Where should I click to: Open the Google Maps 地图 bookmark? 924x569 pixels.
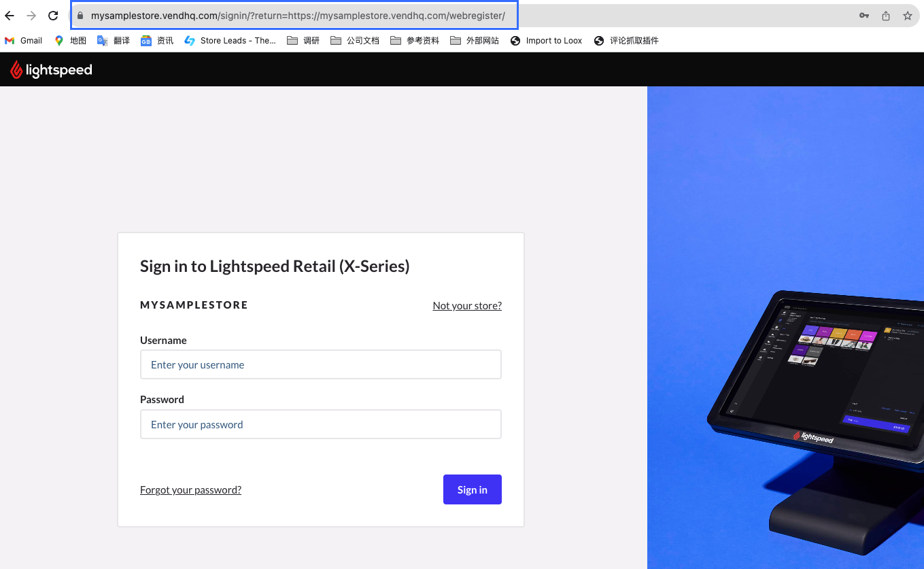(x=70, y=41)
